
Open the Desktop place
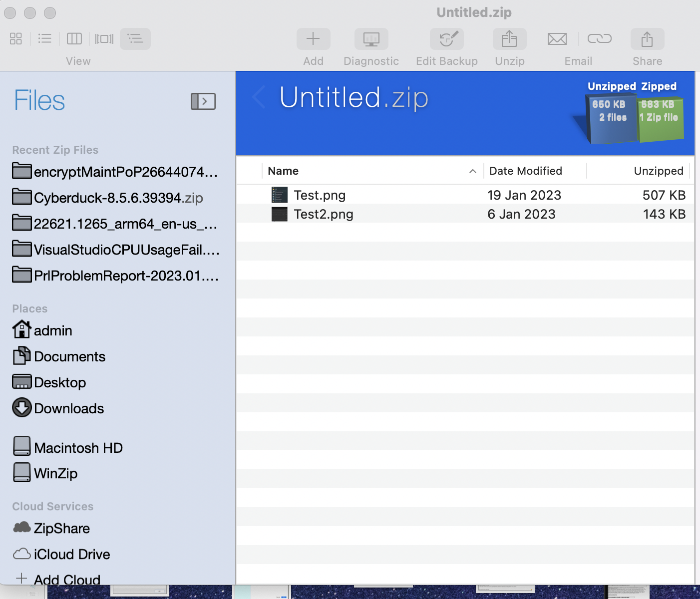[x=49, y=382]
